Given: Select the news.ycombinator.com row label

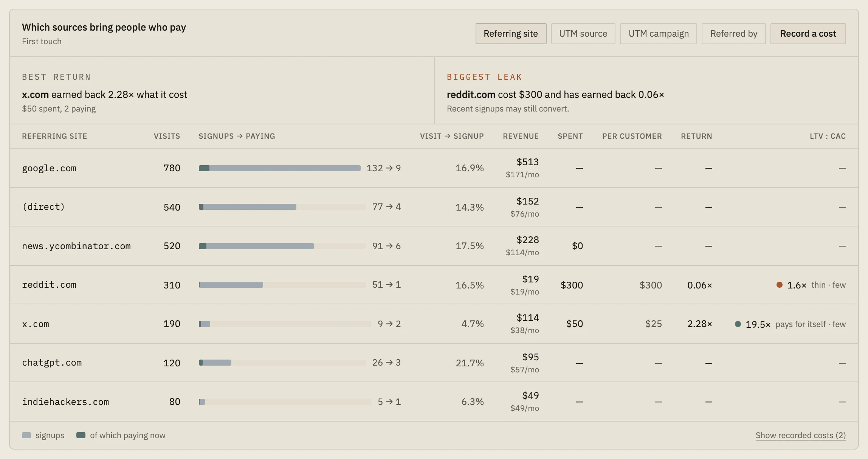Looking at the screenshot, I should pos(76,246).
